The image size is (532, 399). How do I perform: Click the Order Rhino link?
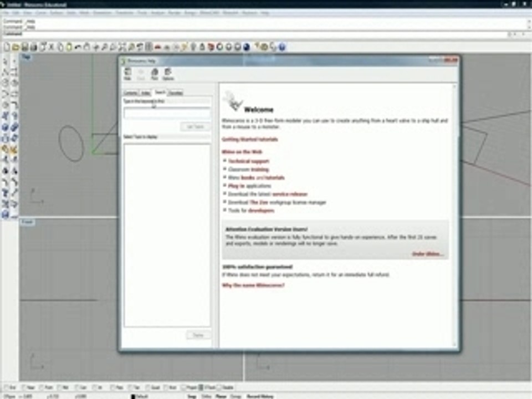pos(427,254)
